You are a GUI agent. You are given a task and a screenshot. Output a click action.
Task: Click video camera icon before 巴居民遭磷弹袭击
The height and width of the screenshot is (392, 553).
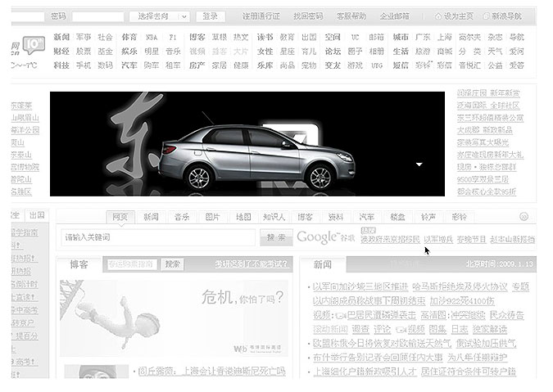pyautogui.click(x=341, y=316)
